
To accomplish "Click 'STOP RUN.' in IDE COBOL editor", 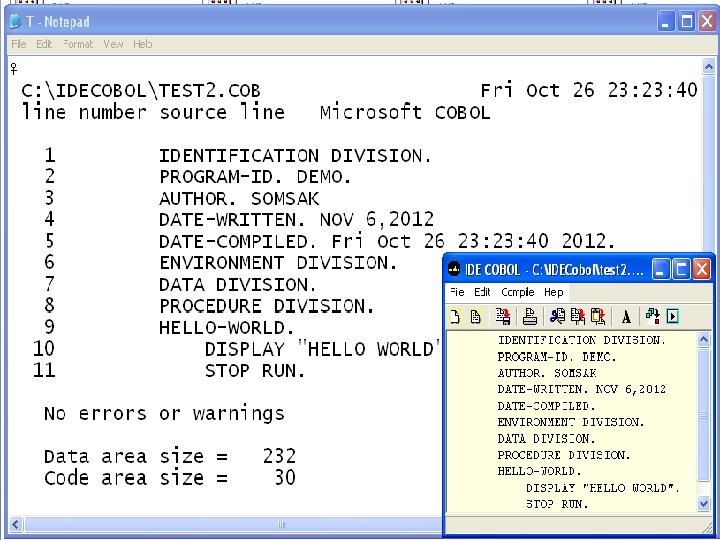I will [557, 504].
